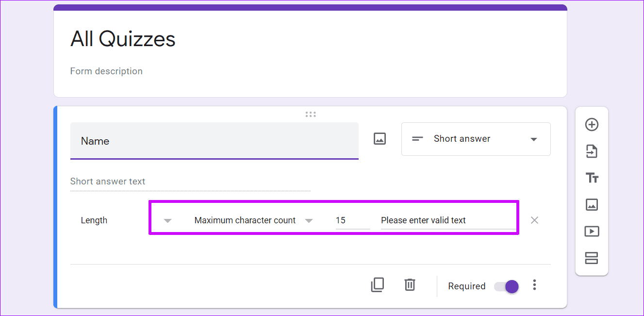Edit the Name question title field
The height and width of the screenshot is (316, 644).
(215, 141)
